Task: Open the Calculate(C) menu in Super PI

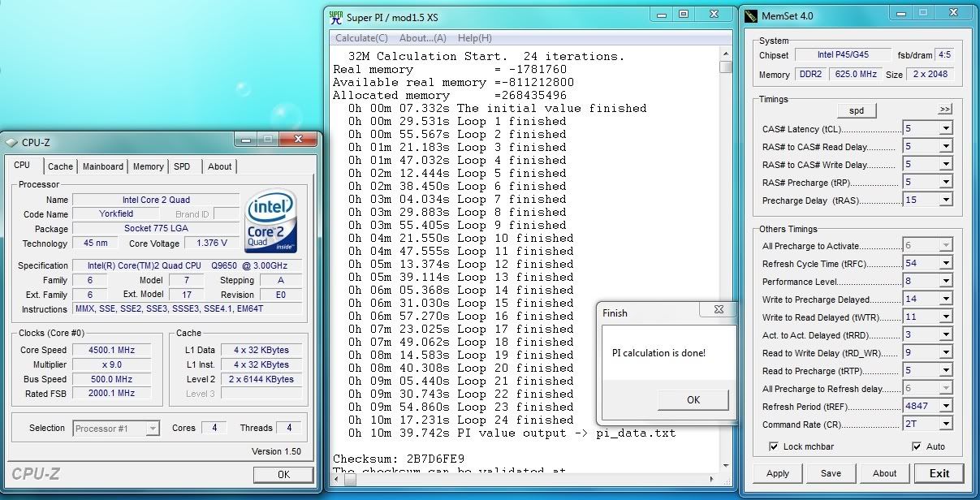Action: pos(362,38)
